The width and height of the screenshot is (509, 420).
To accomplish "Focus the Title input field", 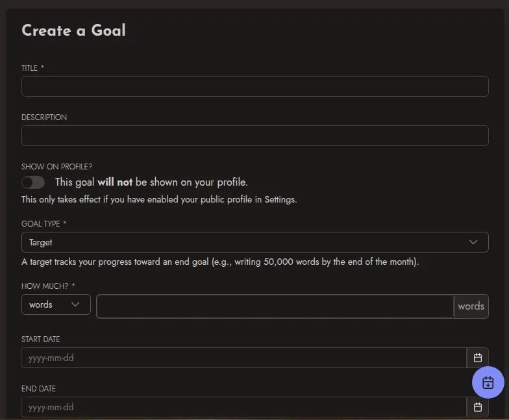I will point(255,86).
